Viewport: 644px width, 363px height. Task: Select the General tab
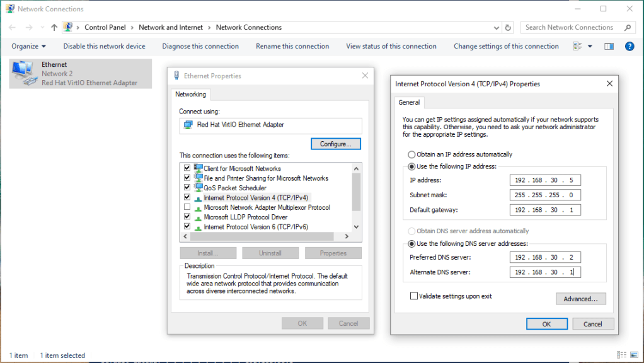(x=409, y=102)
